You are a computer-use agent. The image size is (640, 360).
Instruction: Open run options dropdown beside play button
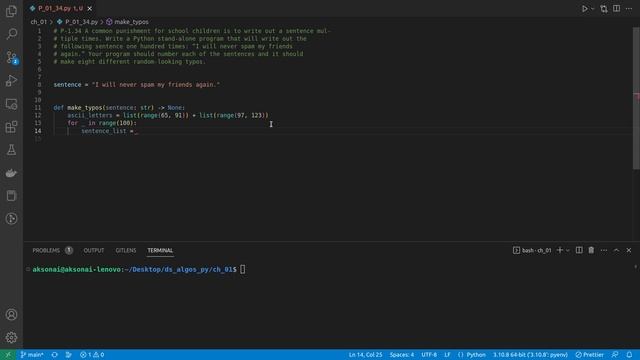(x=593, y=9)
